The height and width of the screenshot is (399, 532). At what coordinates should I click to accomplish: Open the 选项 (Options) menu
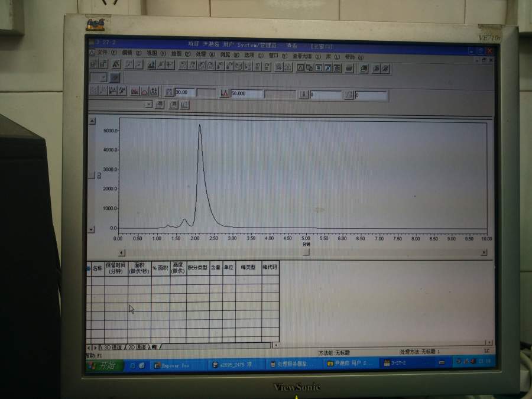(254, 54)
